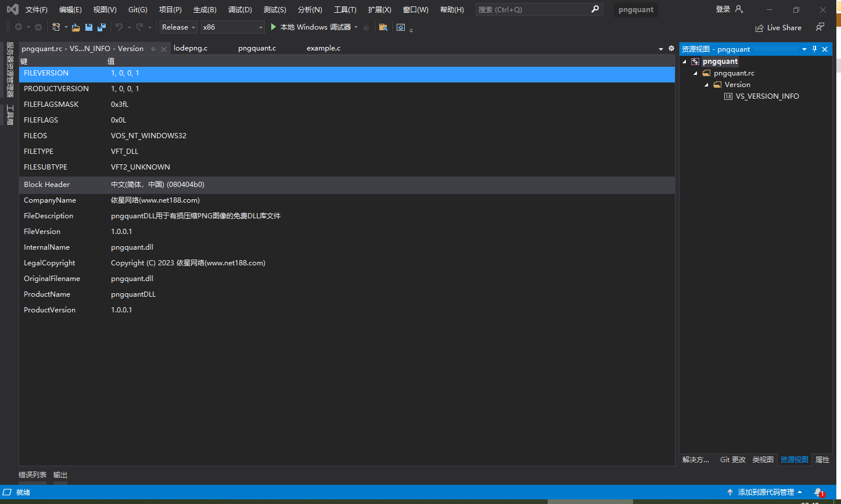Click the Visual Studio logo icon
Viewport: 841px width, 504px height.
pyautogui.click(x=12, y=9)
